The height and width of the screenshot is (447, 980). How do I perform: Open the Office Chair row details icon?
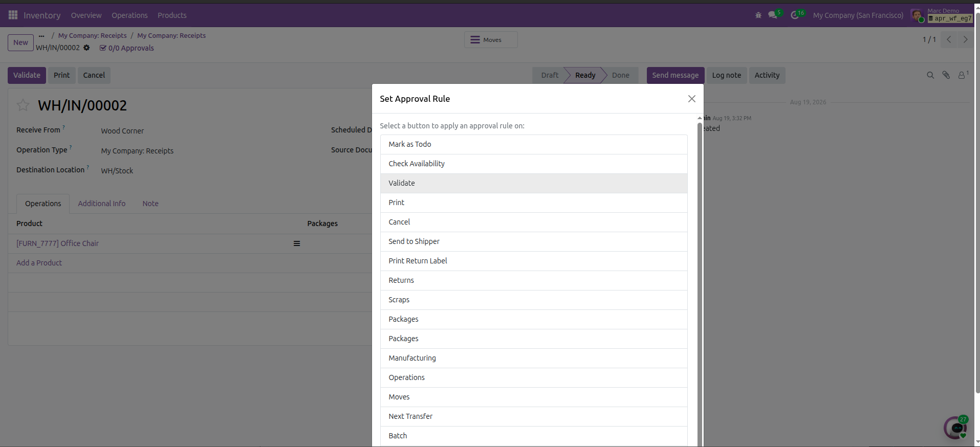[297, 243]
